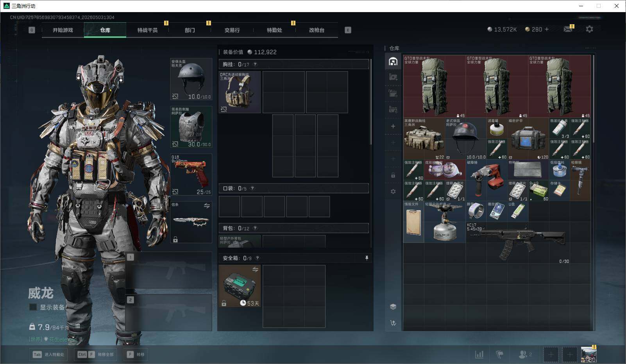This screenshot has width=626, height=364.
Task: Select the equipped 简易防刺服 armor slot
Action: (x=191, y=127)
